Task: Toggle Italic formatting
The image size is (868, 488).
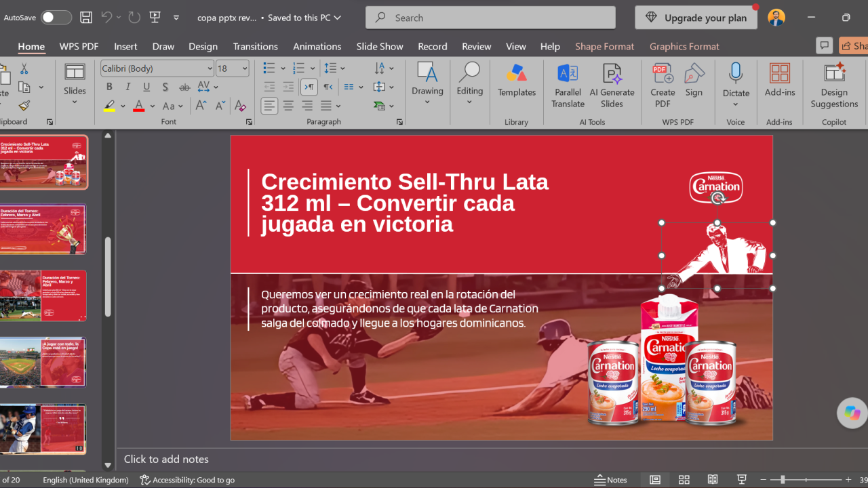Action: click(x=128, y=87)
